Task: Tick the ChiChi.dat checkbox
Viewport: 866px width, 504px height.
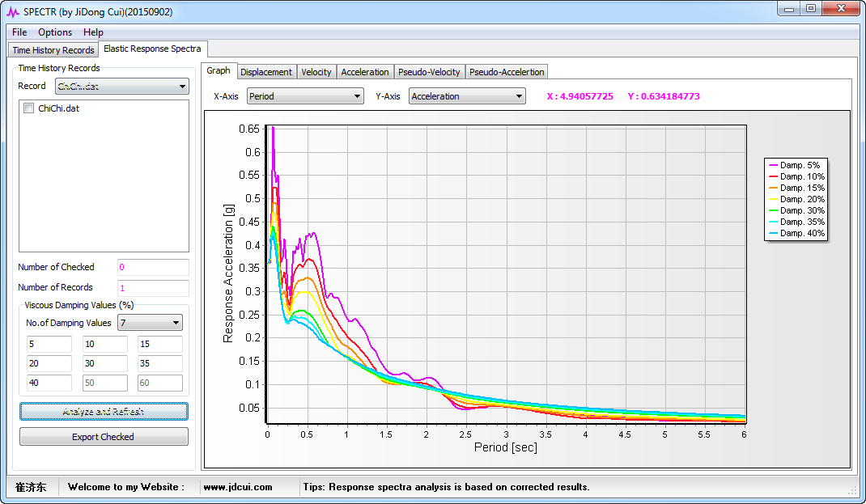Action: (x=28, y=108)
